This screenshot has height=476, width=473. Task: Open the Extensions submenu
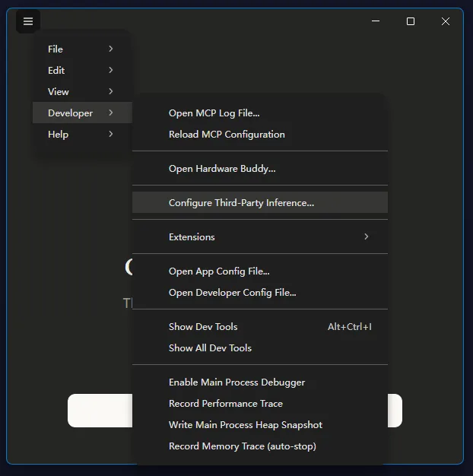click(260, 236)
